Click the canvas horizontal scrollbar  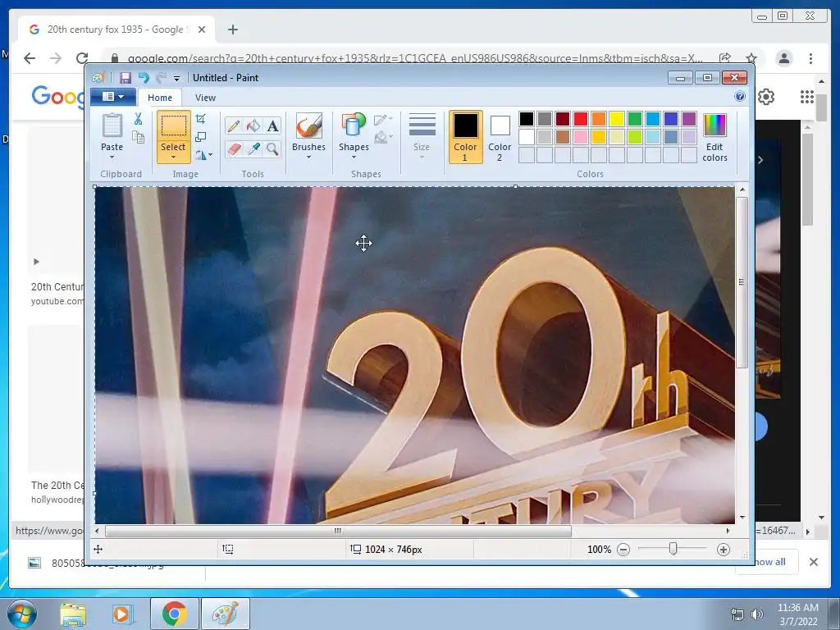click(x=338, y=531)
